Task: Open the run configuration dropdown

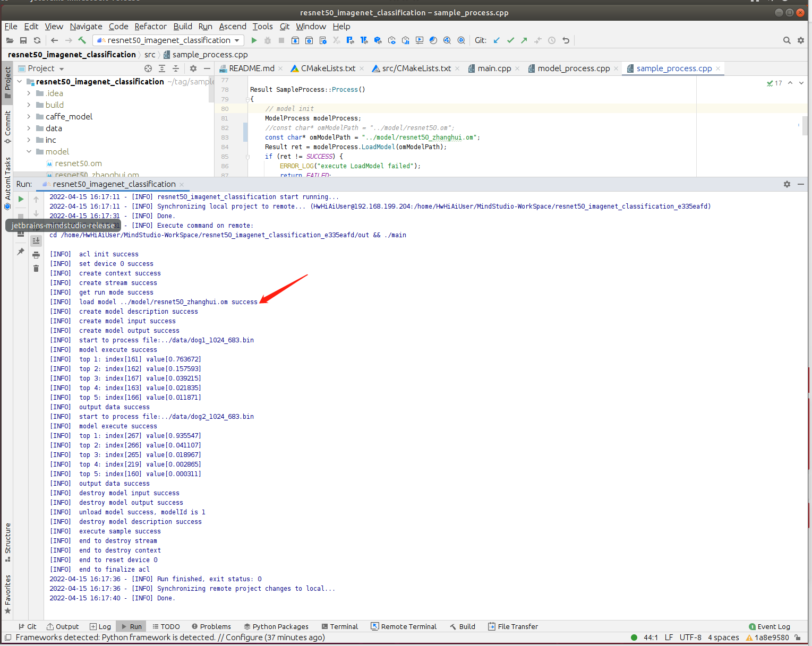Action: pyautogui.click(x=168, y=40)
